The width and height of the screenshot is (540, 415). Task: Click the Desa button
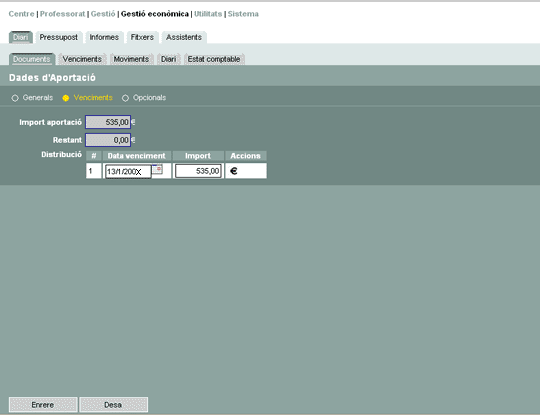(x=113, y=405)
